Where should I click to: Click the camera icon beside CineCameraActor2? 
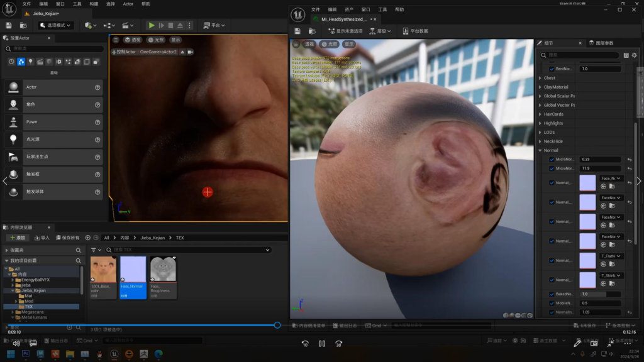coord(190,52)
